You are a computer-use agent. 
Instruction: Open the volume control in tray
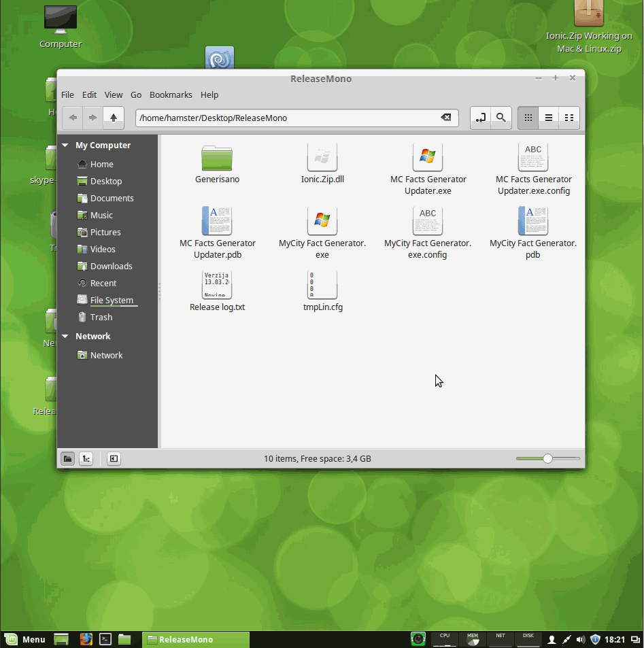(580, 640)
